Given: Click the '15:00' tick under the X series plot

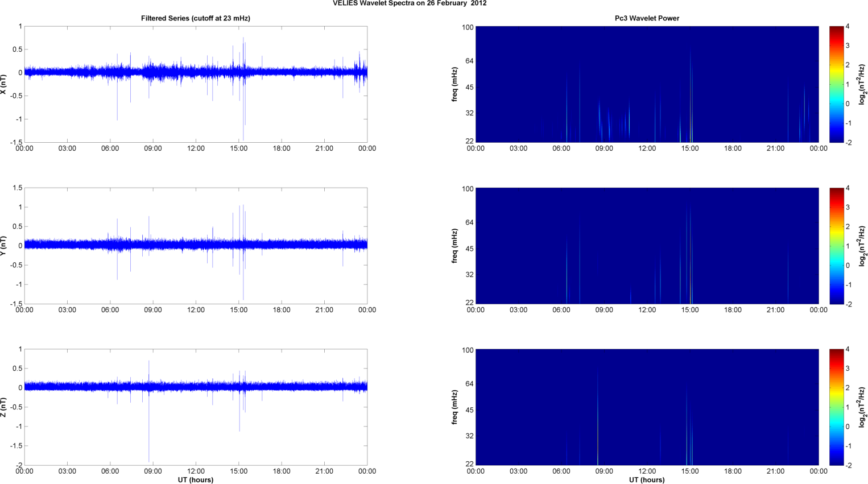Looking at the screenshot, I should pyautogui.click(x=239, y=148).
